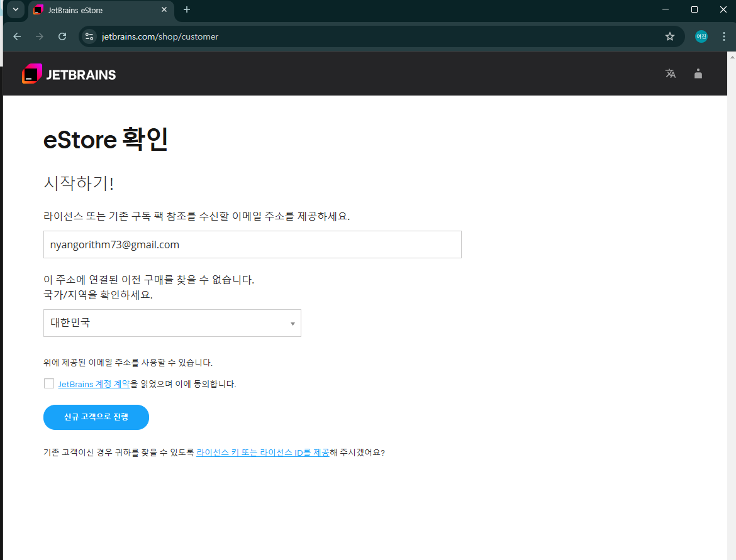This screenshot has width=736, height=560.
Task: Close the JetBrains eStore tab
Action: click(164, 9)
